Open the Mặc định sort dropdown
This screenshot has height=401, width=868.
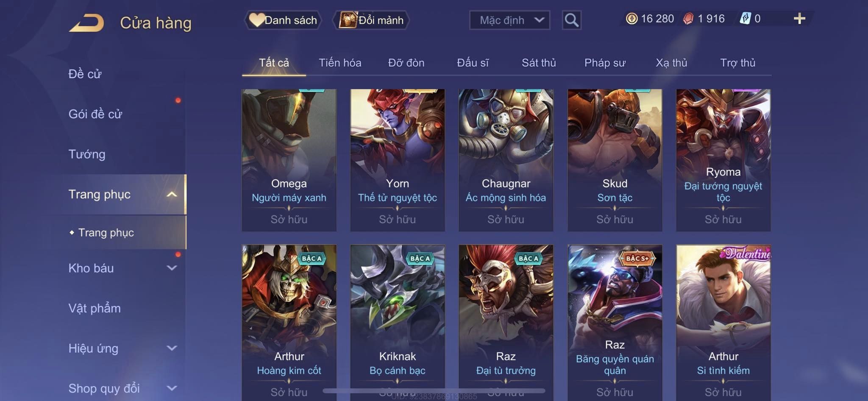pos(509,20)
